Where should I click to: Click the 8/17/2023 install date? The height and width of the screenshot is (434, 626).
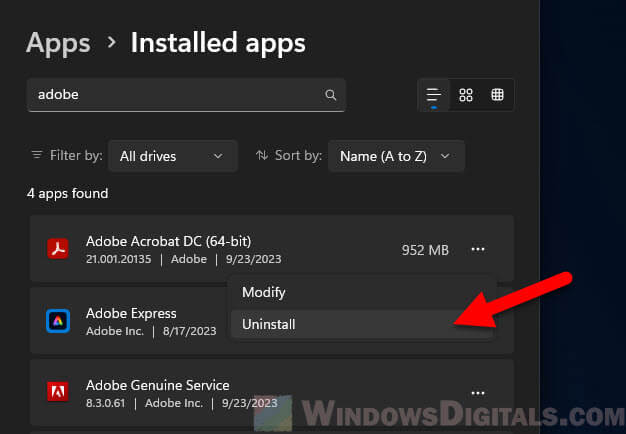(x=190, y=331)
